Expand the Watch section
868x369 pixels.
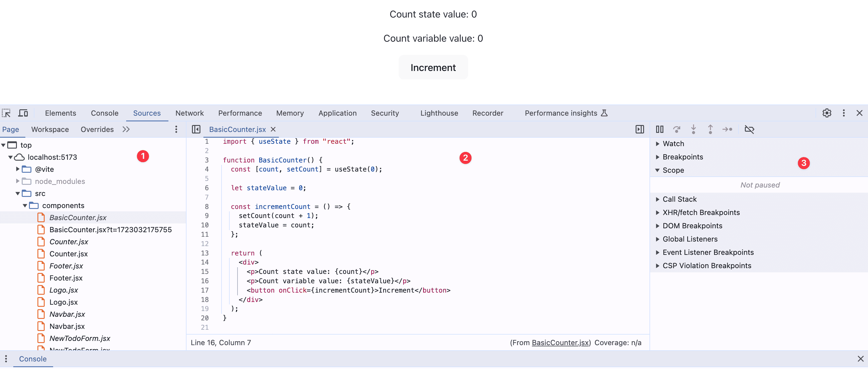pyautogui.click(x=657, y=144)
